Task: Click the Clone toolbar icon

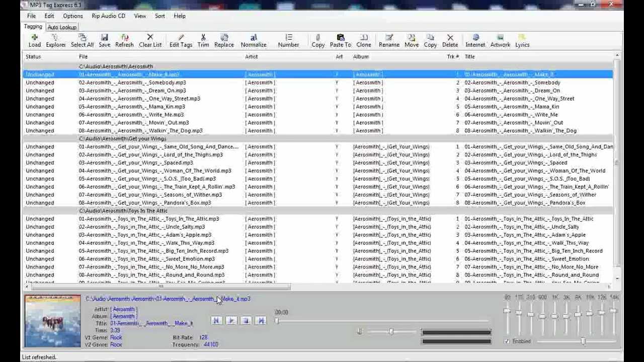Action: tap(364, 40)
